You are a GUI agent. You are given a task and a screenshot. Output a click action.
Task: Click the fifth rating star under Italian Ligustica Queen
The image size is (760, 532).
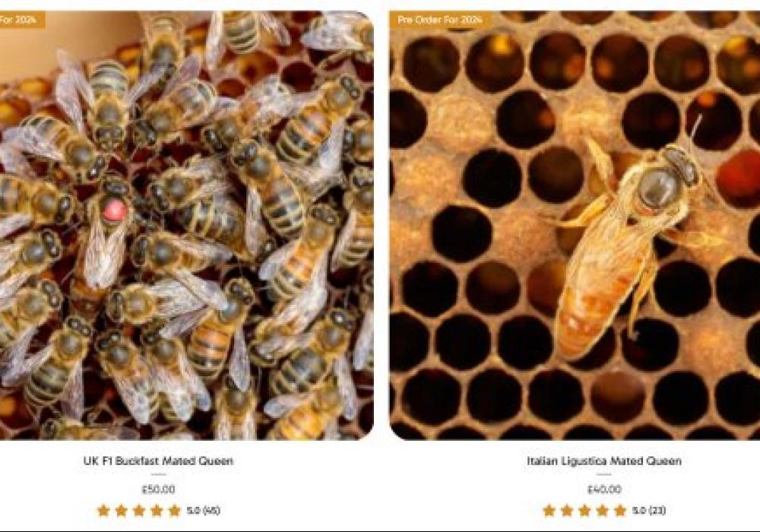coord(620,510)
